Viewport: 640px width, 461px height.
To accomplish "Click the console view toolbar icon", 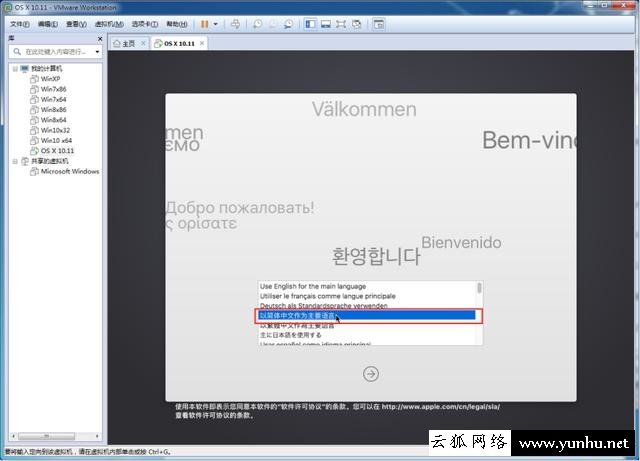I will coord(379,24).
